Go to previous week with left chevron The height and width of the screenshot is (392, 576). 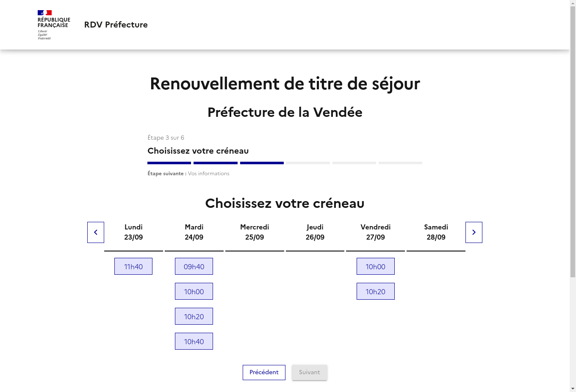point(96,232)
